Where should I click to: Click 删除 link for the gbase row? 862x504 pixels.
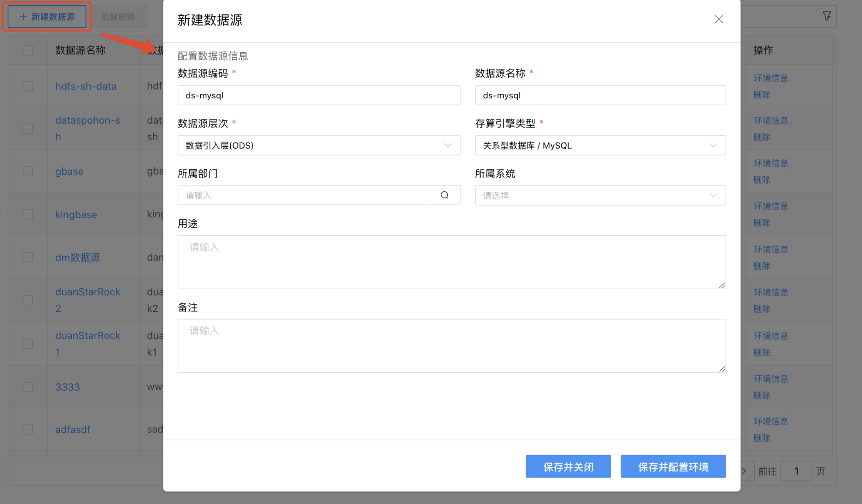tap(762, 179)
